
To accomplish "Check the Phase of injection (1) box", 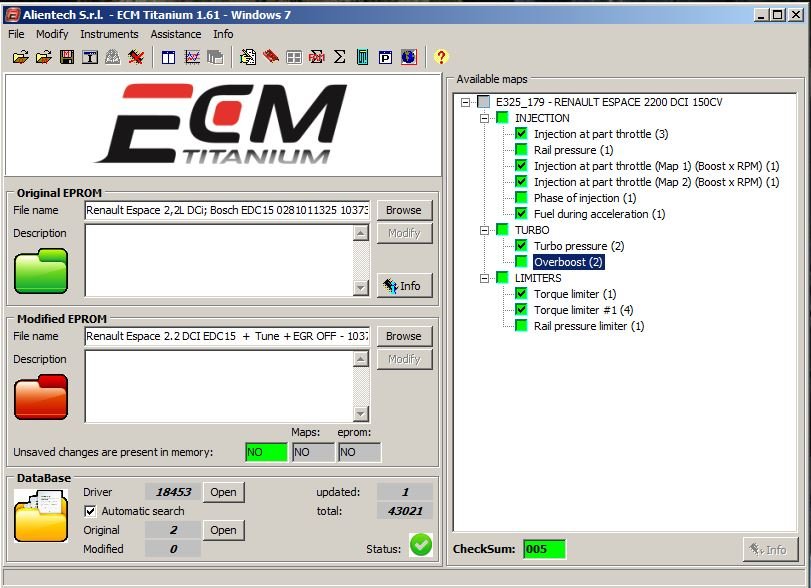I will click(x=521, y=198).
